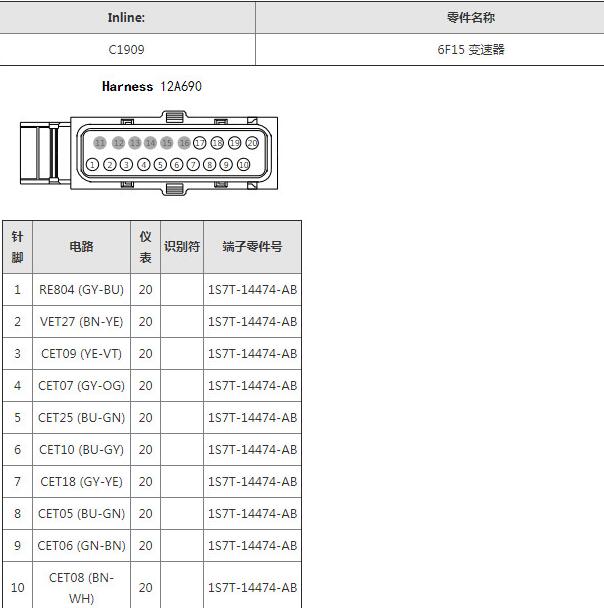The height and width of the screenshot is (608, 604).
Task: Click gauge value 20 in CET09 row
Action: click(x=145, y=354)
